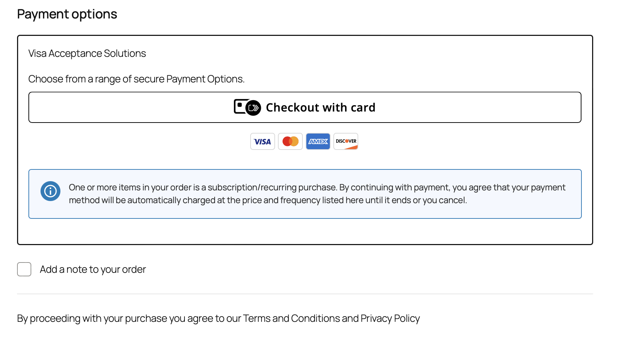
Task: Enable the Add a note checkbox
Action: coord(24,269)
